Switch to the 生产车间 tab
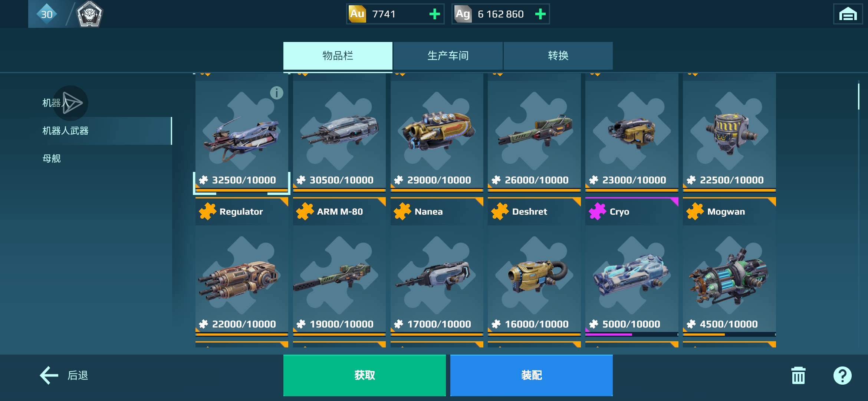Screen dimensions: 868x401 [448, 56]
